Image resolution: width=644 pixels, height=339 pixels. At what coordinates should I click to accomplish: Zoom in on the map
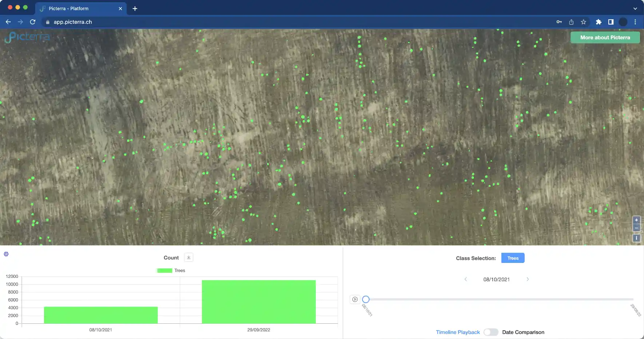(636, 220)
